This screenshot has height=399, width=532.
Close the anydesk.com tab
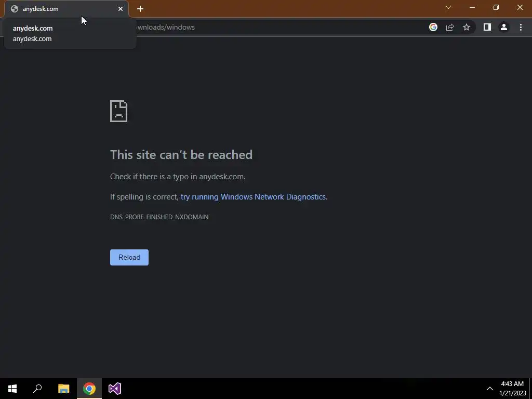(x=121, y=9)
